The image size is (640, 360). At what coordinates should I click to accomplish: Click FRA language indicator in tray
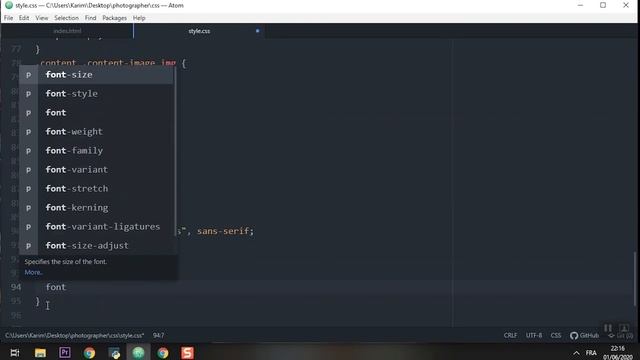click(x=591, y=353)
